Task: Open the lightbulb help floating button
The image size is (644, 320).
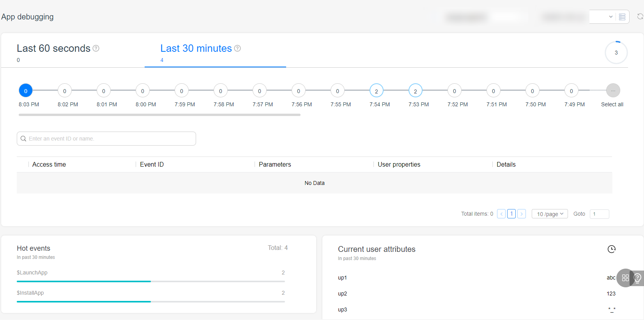Action: [638, 278]
